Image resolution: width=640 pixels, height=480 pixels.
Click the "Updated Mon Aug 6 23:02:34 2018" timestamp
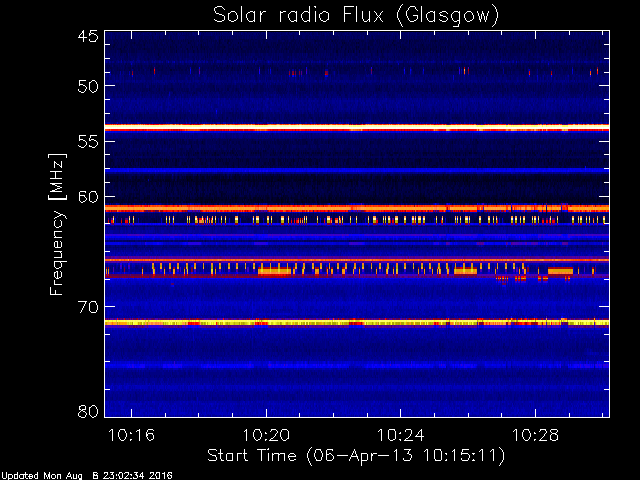pyautogui.click(x=86, y=476)
